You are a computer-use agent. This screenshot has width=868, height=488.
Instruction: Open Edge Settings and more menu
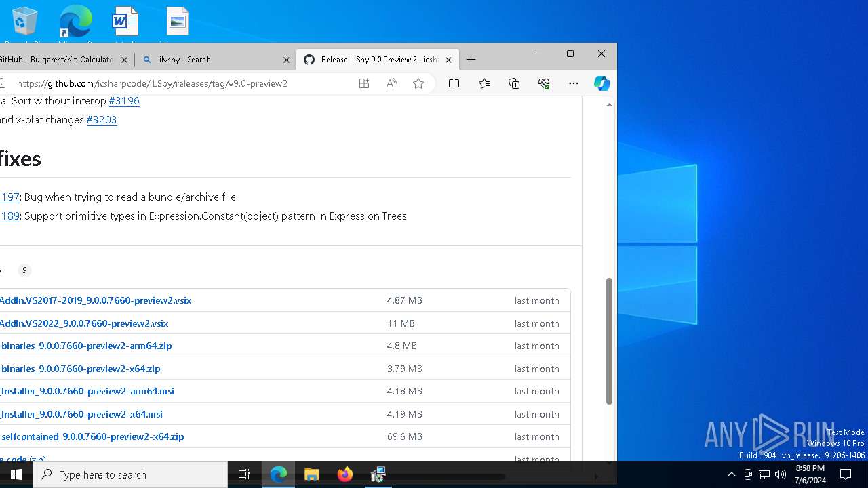click(x=574, y=83)
